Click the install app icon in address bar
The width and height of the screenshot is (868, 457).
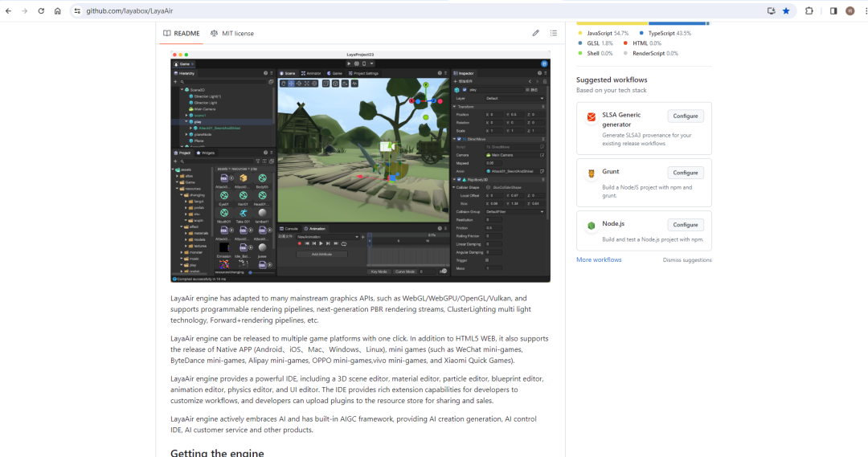[771, 11]
